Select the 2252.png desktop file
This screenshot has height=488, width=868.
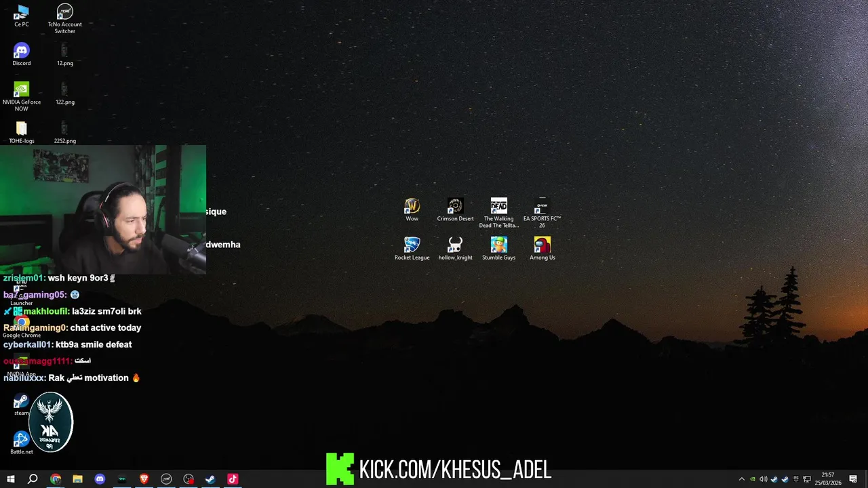click(x=64, y=133)
